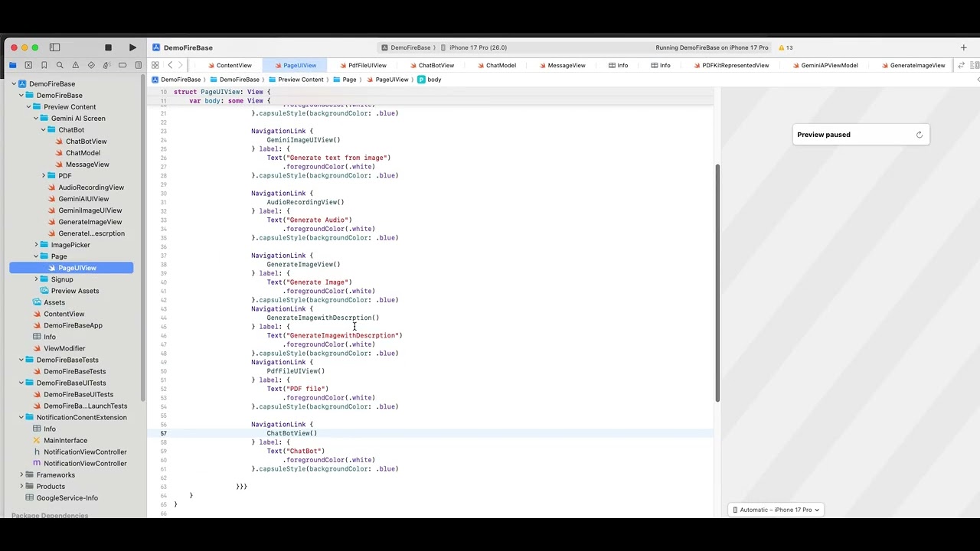Run the project with the play button
Screen dimensions: 980x551
132,47
